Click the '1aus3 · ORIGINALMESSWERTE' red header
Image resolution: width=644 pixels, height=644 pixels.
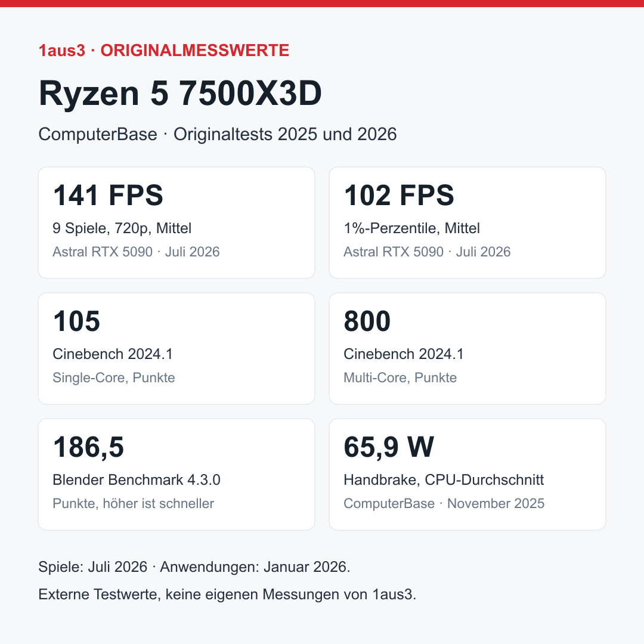pos(164,51)
